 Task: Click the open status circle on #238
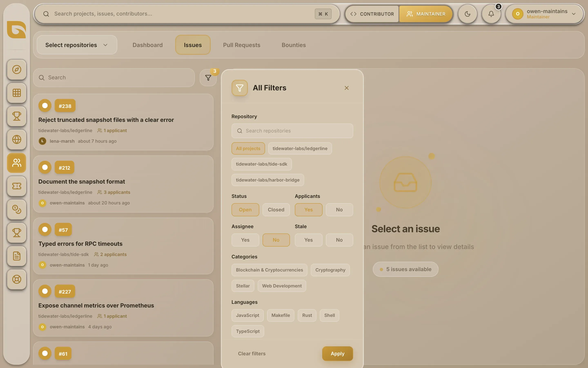(45, 106)
